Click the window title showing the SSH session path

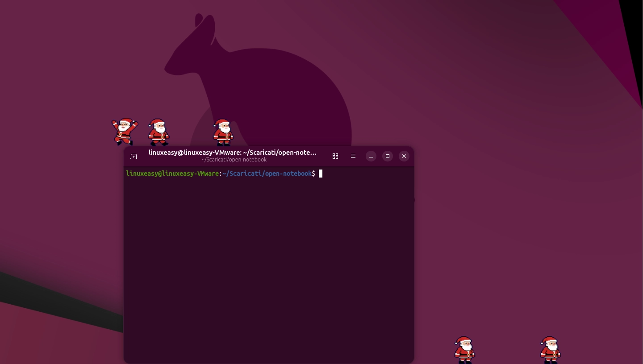click(x=232, y=153)
